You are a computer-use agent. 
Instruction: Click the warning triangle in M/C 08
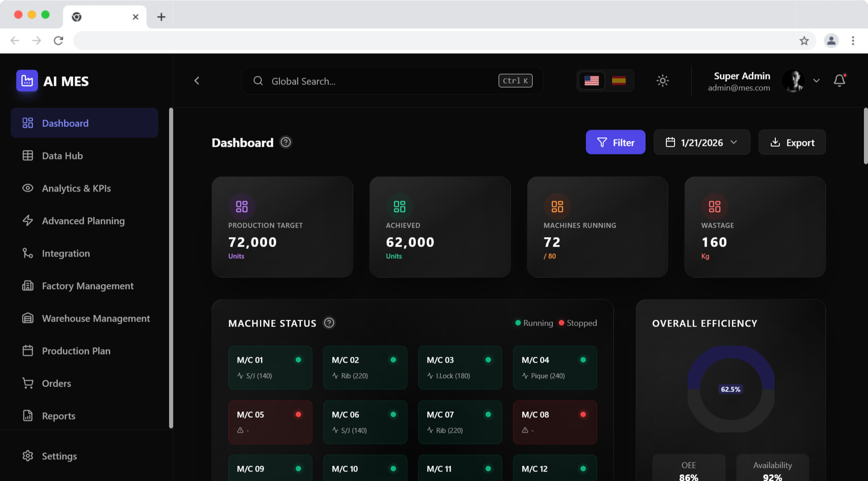pyautogui.click(x=525, y=430)
